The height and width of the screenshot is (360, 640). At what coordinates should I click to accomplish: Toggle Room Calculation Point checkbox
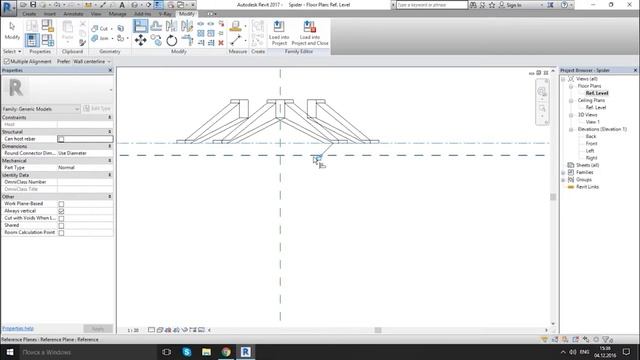click(x=61, y=233)
